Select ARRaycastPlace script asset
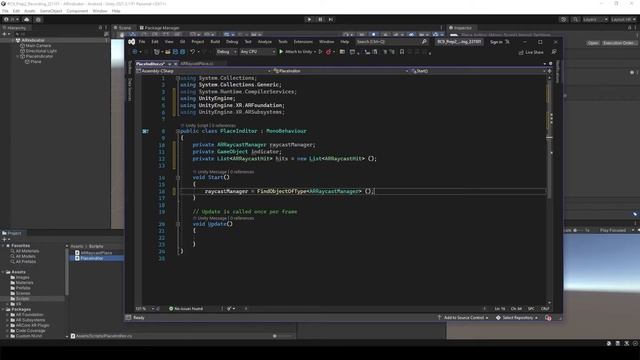The image size is (640, 360). [93, 253]
